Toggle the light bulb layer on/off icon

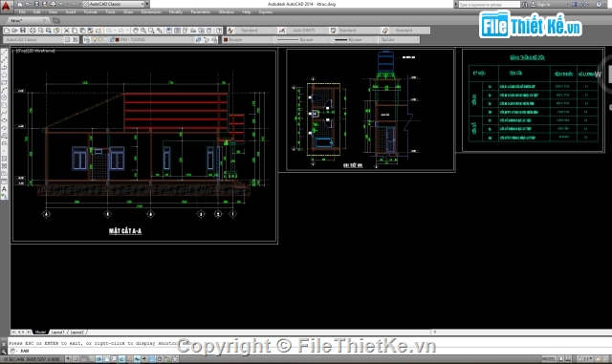[x=95, y=40]
